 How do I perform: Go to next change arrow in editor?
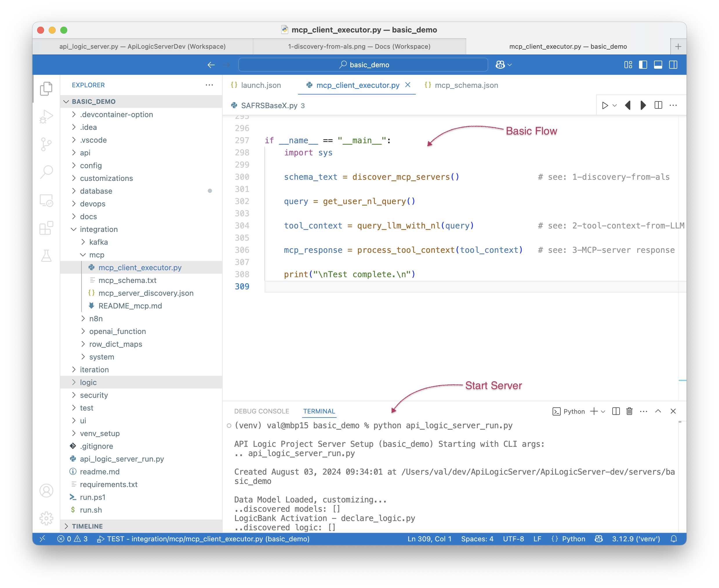643,105
